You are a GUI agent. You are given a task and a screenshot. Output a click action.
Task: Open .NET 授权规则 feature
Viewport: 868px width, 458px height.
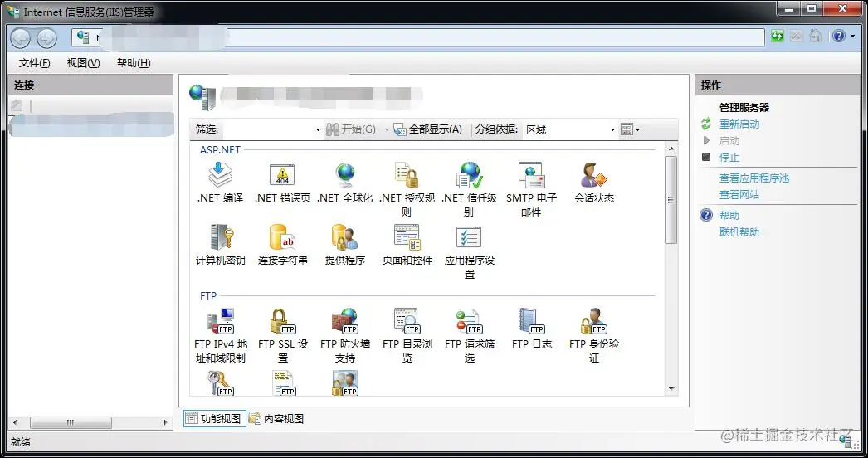(x=407, y=189)
